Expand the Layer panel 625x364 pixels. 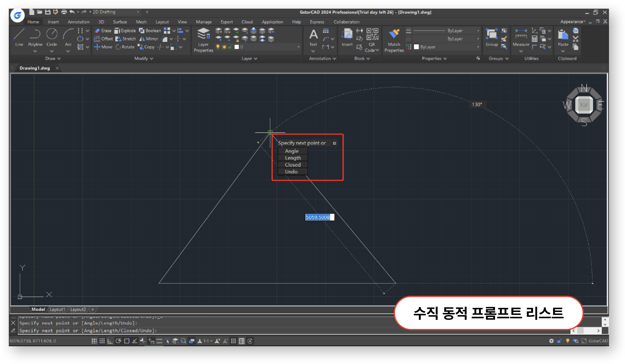click(249, 59)
